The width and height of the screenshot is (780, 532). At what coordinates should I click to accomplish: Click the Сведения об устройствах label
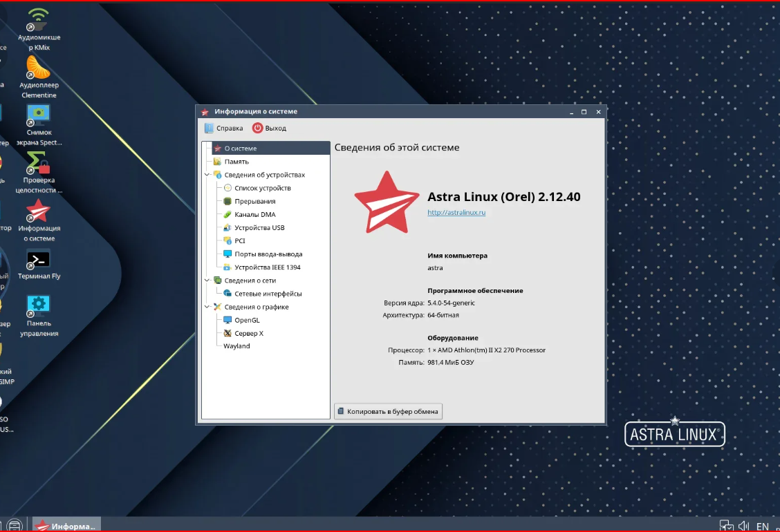pos(265,175)
